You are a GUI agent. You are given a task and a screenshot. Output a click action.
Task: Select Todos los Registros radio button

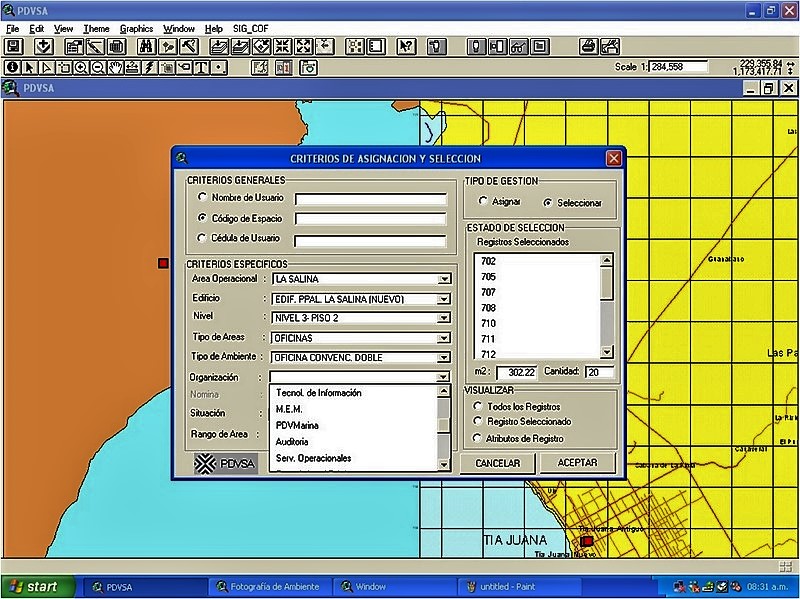tap(478, 406)
